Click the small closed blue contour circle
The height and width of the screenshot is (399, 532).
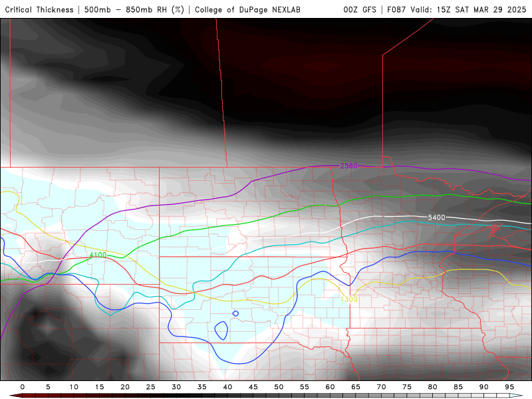tap(235, 313)
